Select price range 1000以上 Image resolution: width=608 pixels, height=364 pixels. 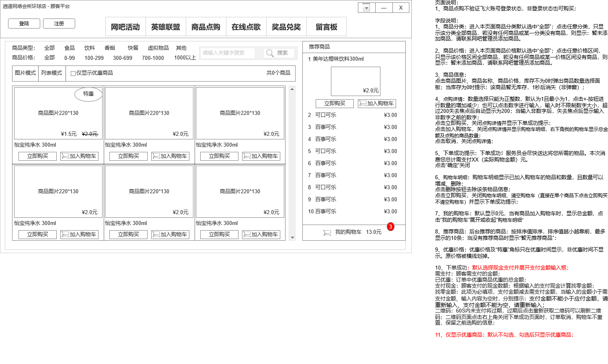(185, 58)
